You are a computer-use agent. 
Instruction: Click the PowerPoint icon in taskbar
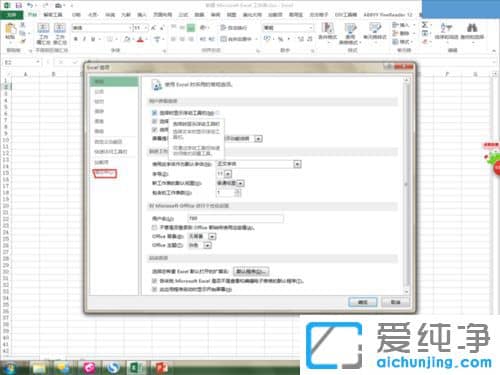[x=162, y=368]
